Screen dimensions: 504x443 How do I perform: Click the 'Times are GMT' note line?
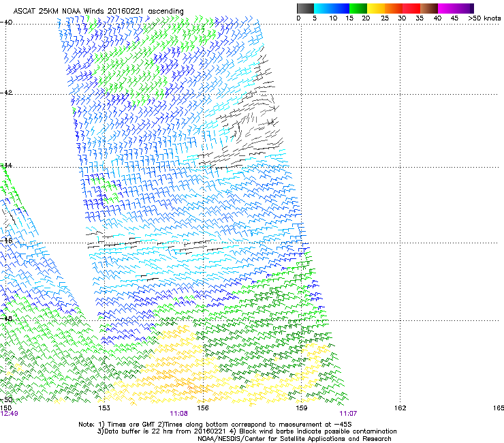(215, 425)
